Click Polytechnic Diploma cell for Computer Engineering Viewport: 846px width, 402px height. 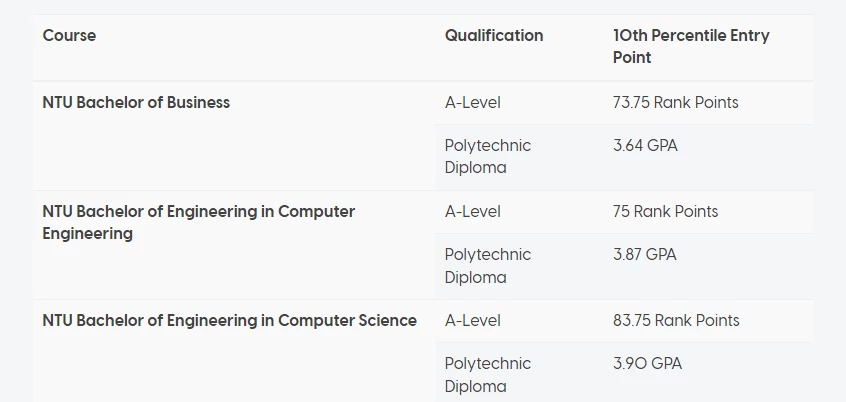point(488,265)
